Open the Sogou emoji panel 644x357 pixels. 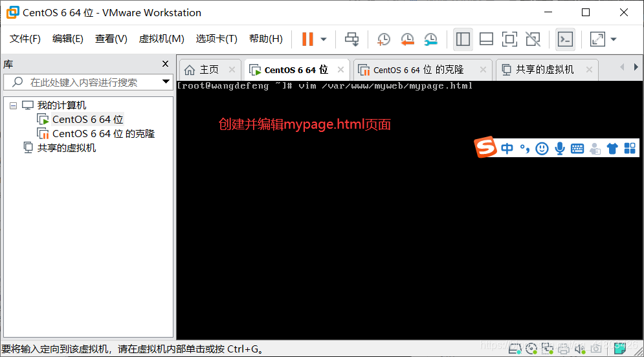(x=542, y=148)
